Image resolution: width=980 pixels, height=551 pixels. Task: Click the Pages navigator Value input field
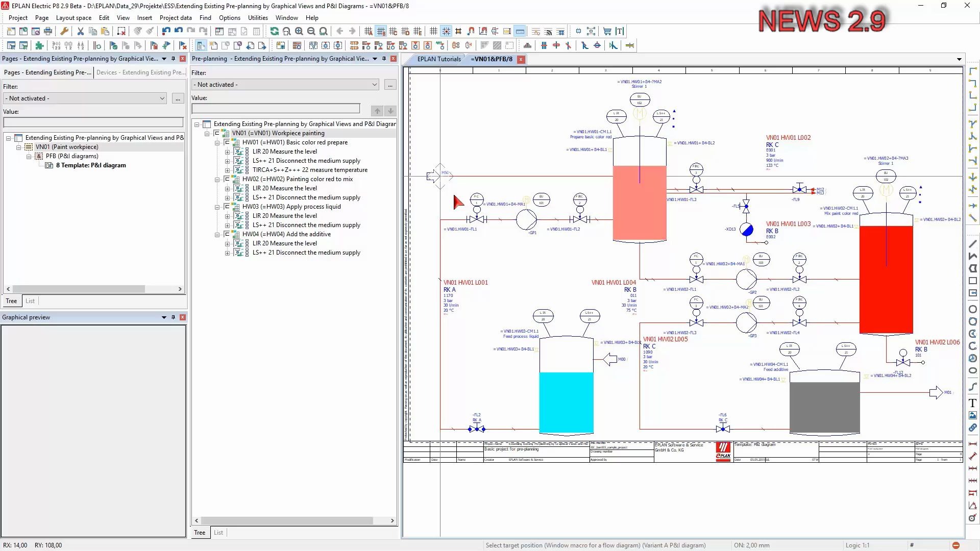[93, 122]
